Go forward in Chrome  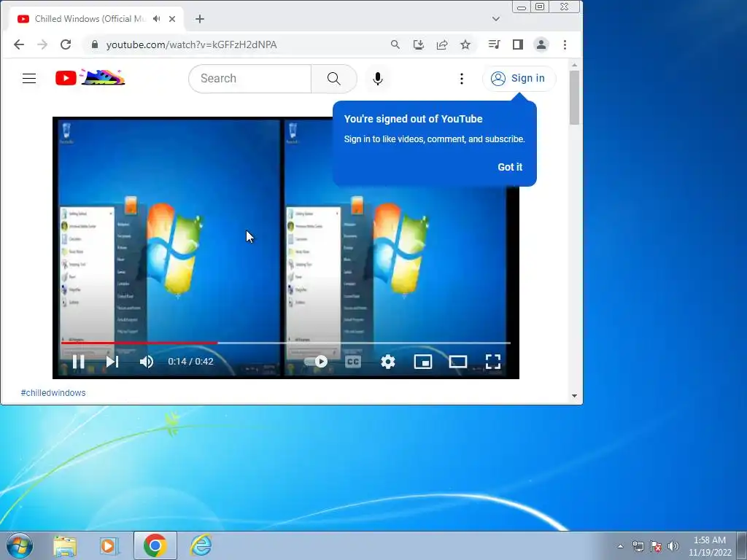point(42,44)
